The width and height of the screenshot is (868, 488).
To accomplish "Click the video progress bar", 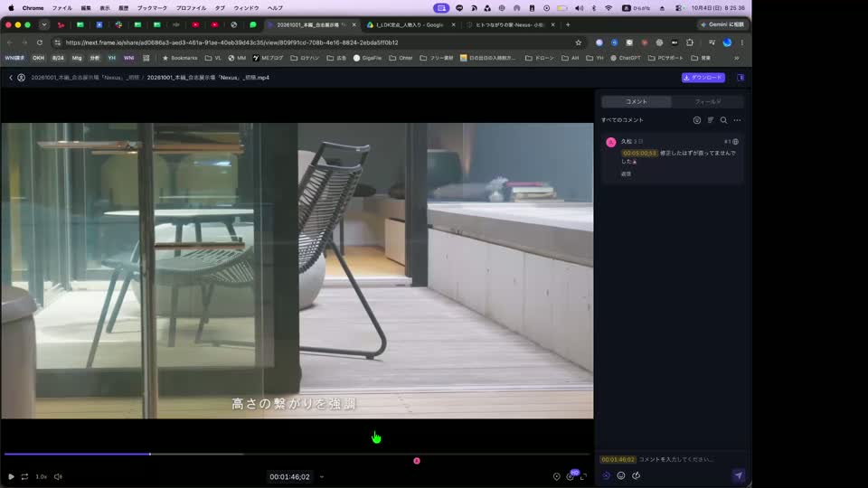I will pyautogui.click(x=297, y=455).
